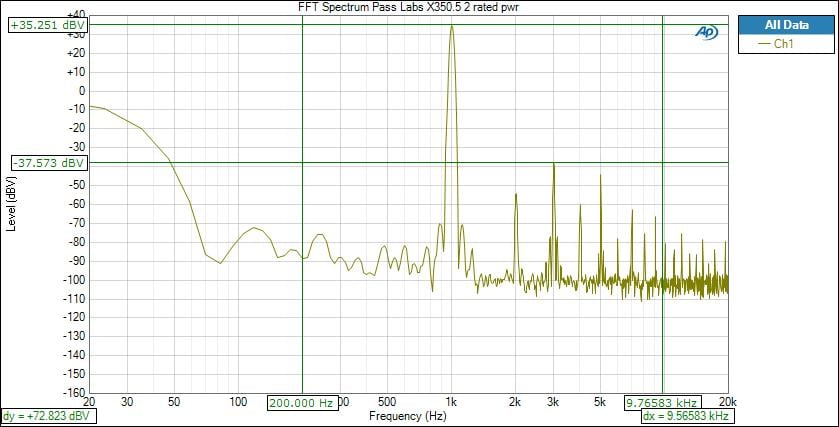The image size is (839, 427).
Task: Select the Ch1 legend entry
Action: tap(783, 45)
